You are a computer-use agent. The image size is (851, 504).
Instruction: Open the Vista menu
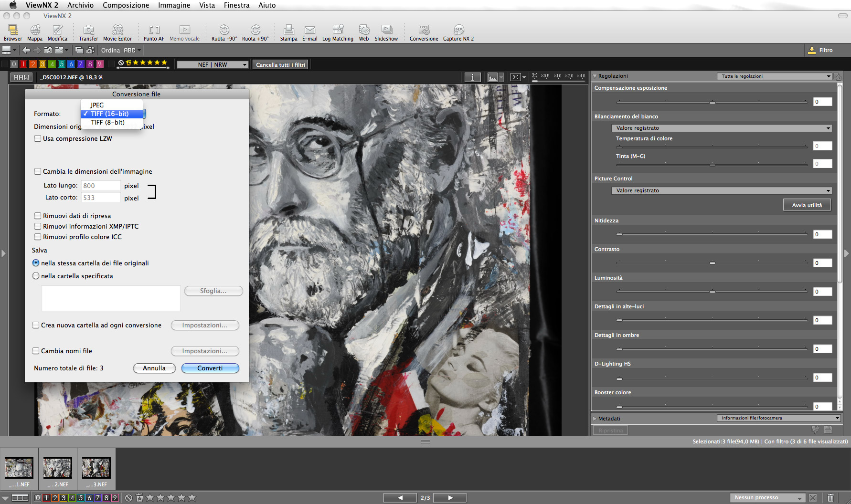pos(207,5)
